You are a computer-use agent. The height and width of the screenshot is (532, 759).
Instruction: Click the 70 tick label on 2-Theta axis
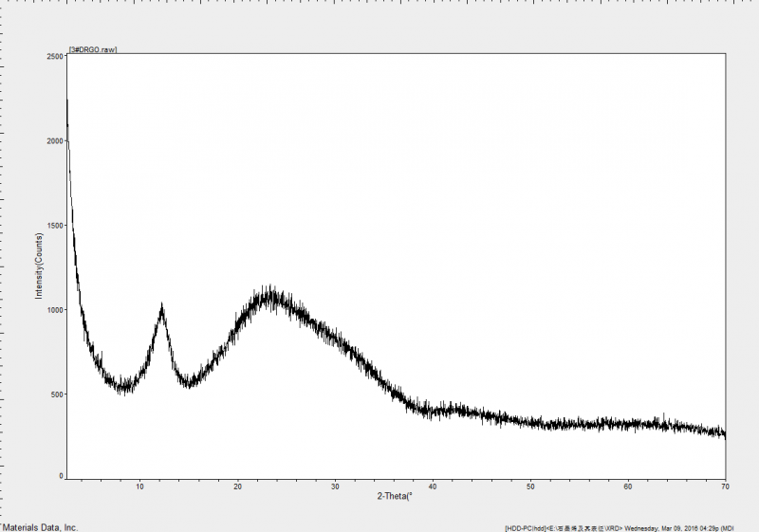pyautogui.click(x=725, y=486)
